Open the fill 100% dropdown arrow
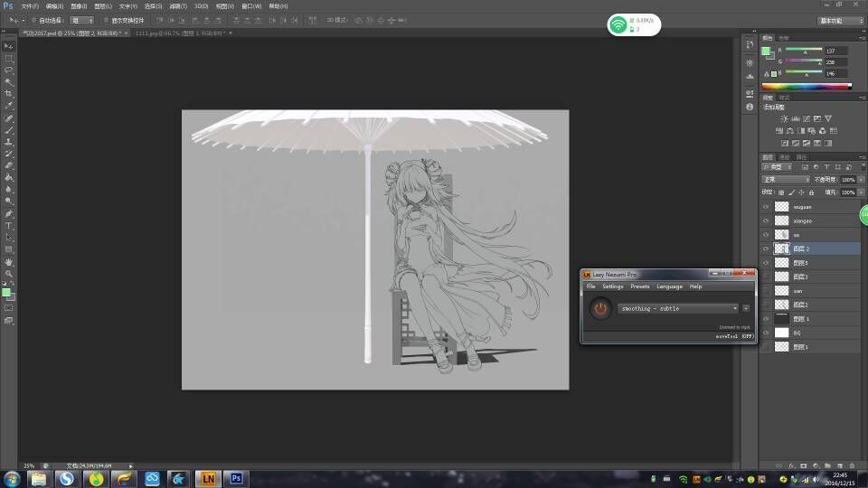The height and width of the screenshot is (488, 868). coord(861,192)
